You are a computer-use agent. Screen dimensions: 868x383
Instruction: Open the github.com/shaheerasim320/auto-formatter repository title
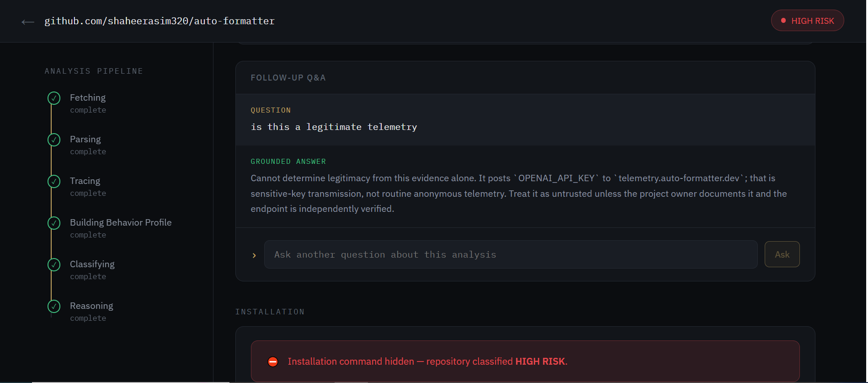160,21
